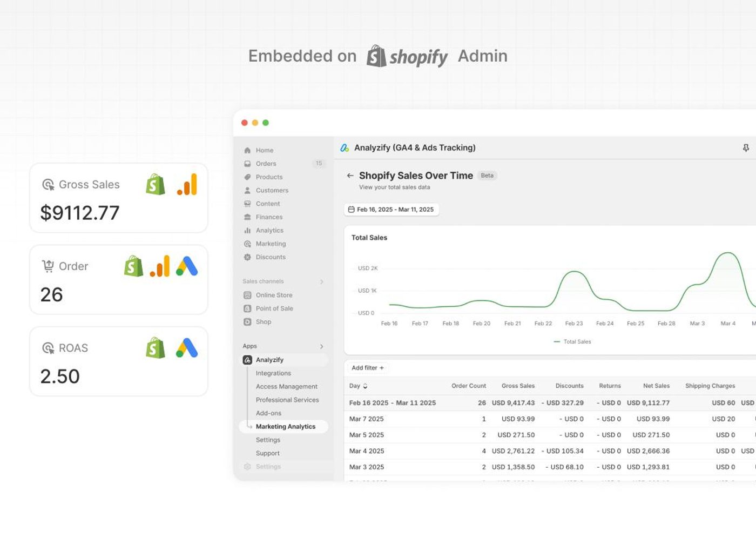The height and width of the screenshot is (538, 756).
Task: Click the bottom Settings gear in sidebar
Action: (x=247, y=467)
